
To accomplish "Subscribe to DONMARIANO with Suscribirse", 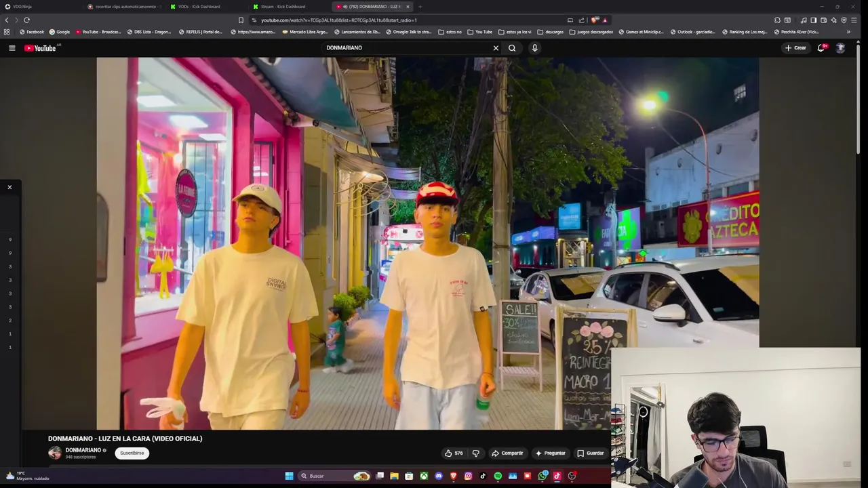I will pyautogui.click(x=132, y=453).
